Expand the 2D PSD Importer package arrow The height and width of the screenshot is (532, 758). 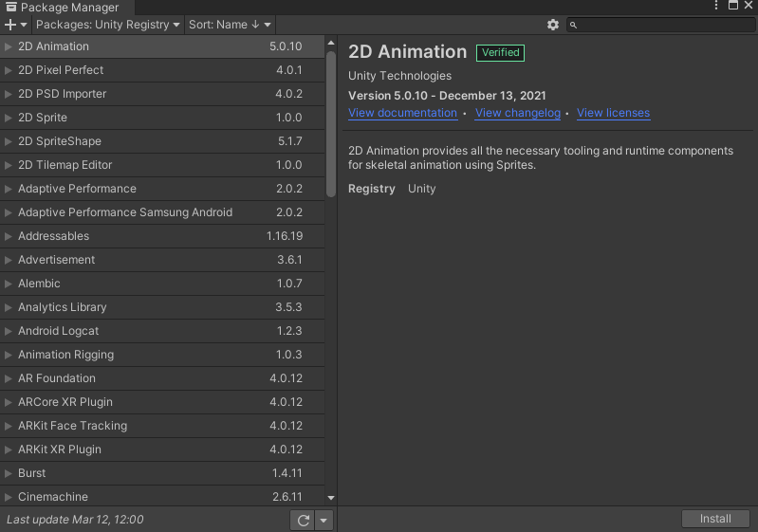(8, 94)
